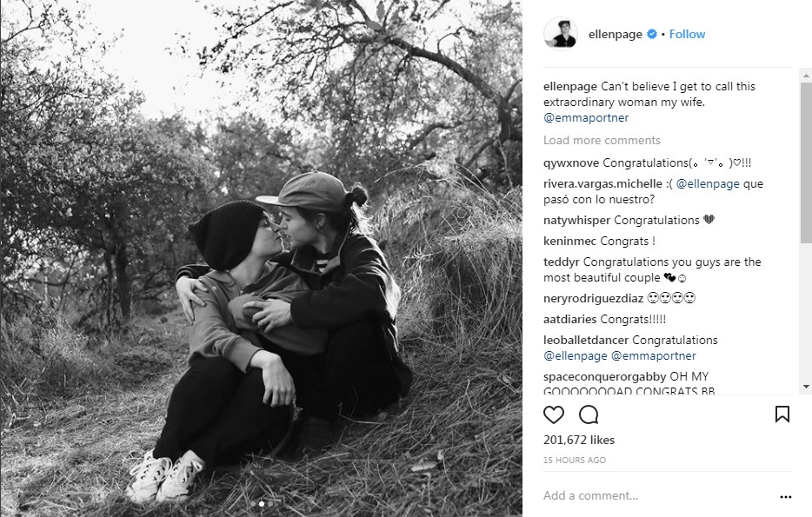Open the ellenpage profile avatar
The width and height of the screenshot is (812, 517).
click(x=561, y=34)
